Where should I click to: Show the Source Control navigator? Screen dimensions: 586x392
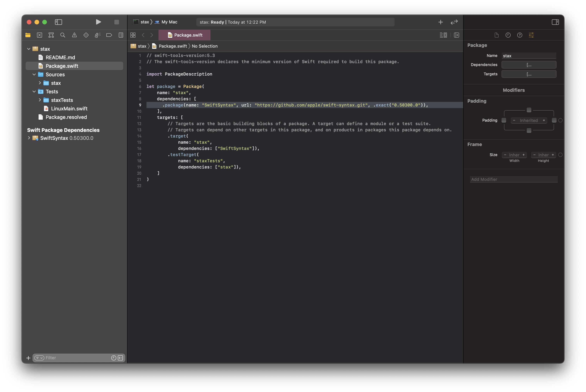pos(40,35)
